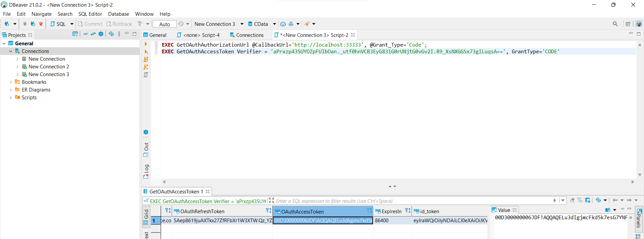Collapse the Connections tree node
Image resolution: width=644 pixels, height=239 pixels.
11,51
